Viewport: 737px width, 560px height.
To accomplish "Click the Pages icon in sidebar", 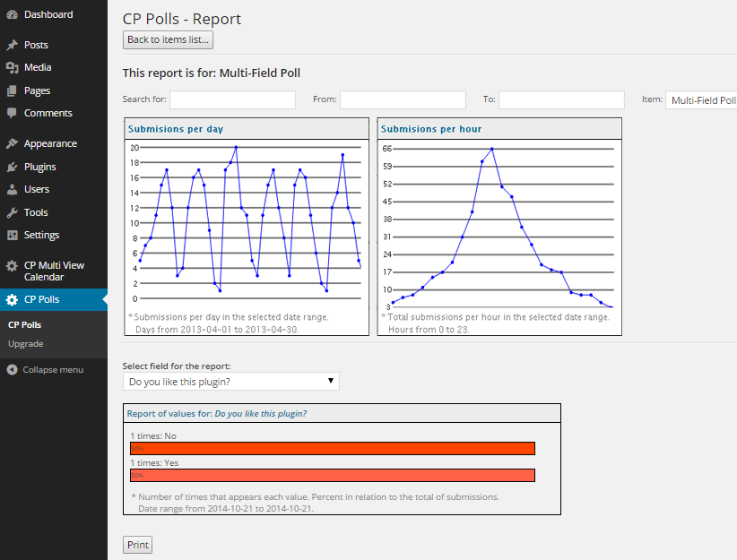I will [x=12, y=90].
